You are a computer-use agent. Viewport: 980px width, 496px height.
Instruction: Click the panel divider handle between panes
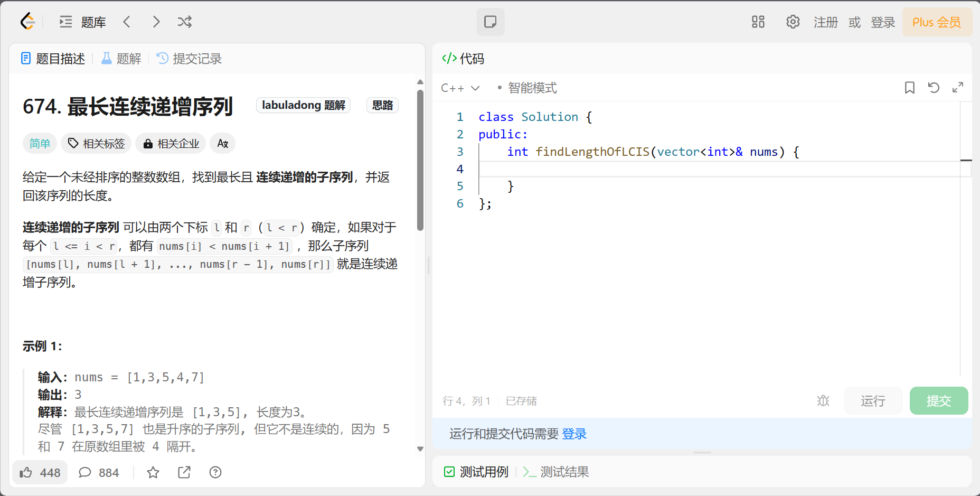[429, 265]
